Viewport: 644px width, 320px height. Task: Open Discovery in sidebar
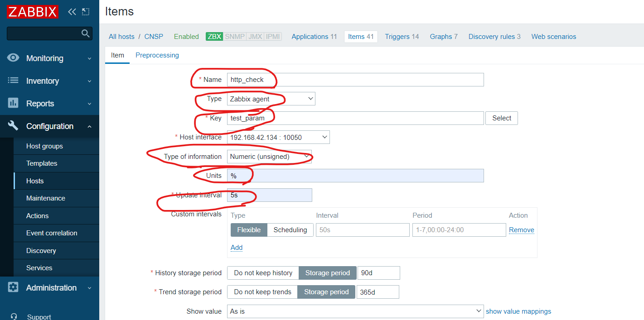pyautogui.click(x=56, y=251)
